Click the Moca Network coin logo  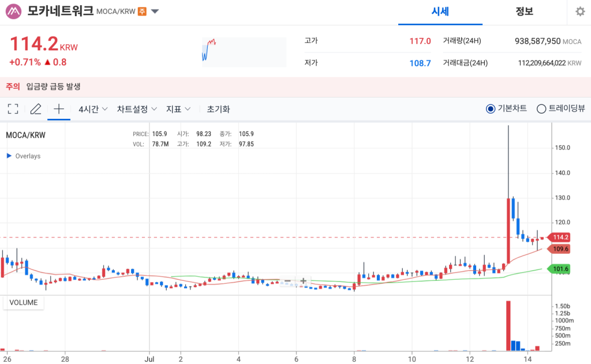[x=14, y=12]
